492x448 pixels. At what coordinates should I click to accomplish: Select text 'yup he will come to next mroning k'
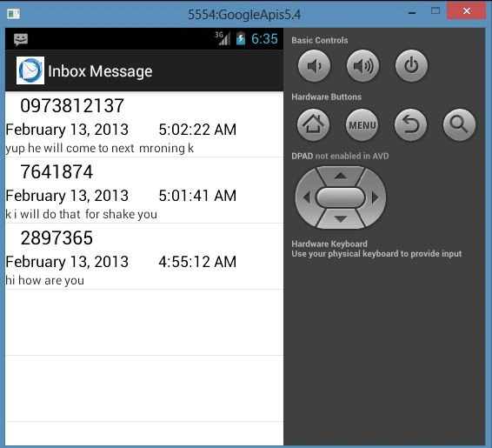click(99, 148)
